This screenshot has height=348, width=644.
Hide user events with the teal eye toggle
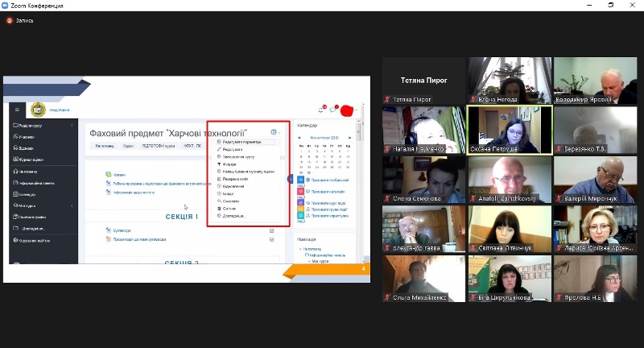click(300, 215)
